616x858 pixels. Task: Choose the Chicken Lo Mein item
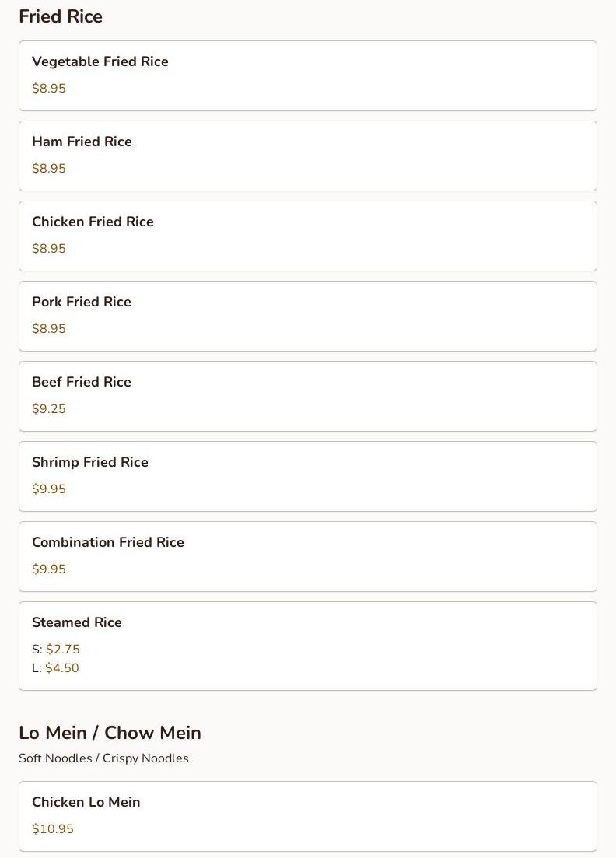click(307, 817)
